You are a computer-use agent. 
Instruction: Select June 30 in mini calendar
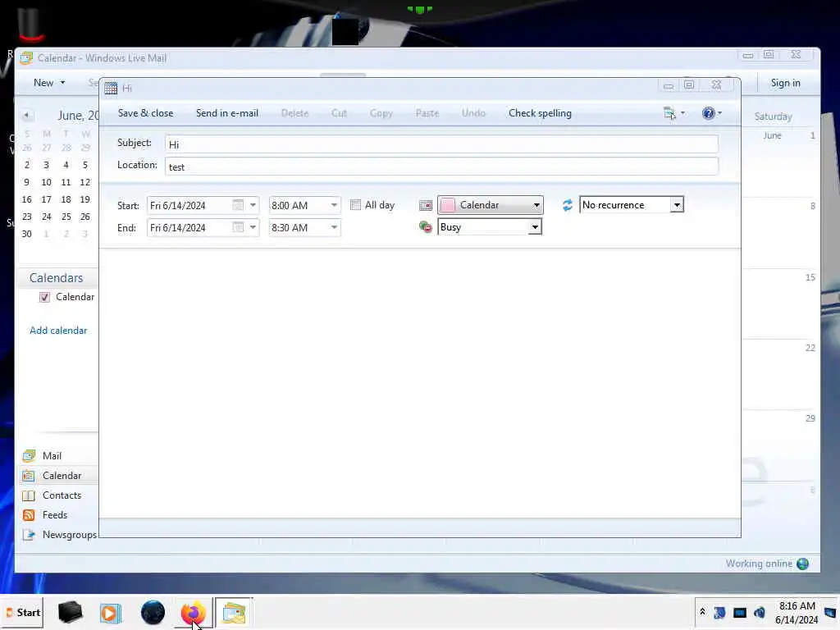click(27, 234)
